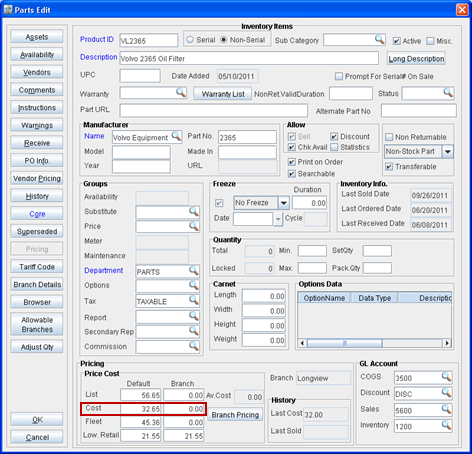This screenshot has width=472, height=454.
Task: Click Warranty field search icon
Action: tap(181, 92)
